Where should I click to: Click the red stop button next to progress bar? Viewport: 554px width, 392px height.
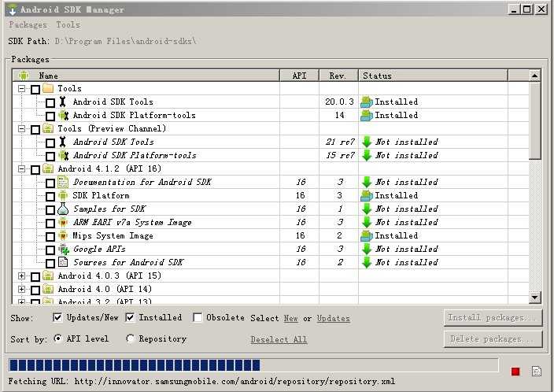(515, 372)
